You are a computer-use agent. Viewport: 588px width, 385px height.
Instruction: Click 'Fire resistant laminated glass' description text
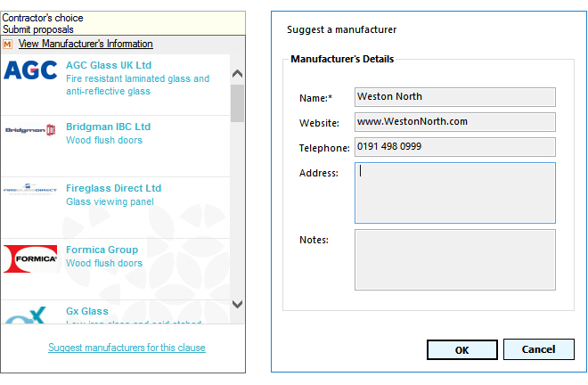click(137, 85)
